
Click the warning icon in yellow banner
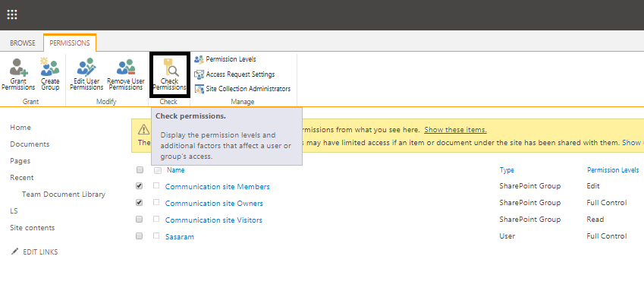click(x=144, y=130)
